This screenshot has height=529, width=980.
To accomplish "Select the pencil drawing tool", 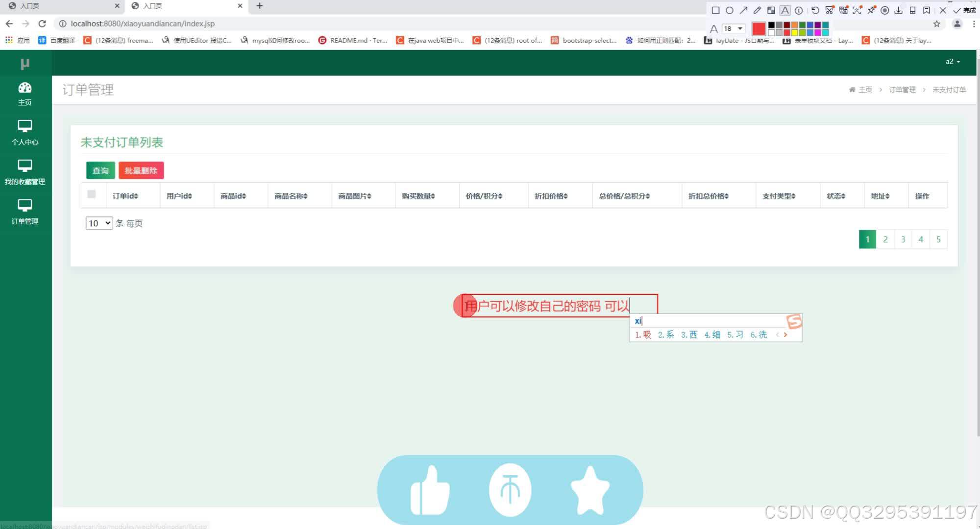I will pos(757,10).
